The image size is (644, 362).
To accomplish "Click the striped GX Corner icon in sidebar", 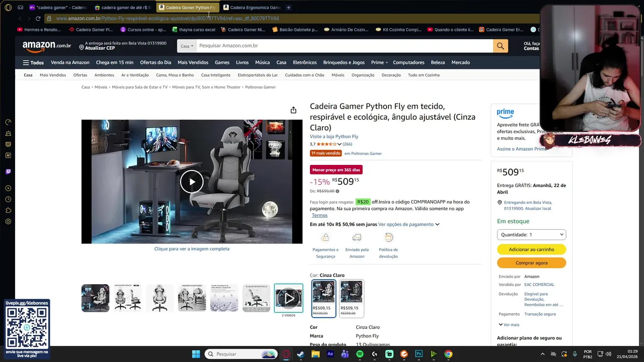I will [8, 144].
